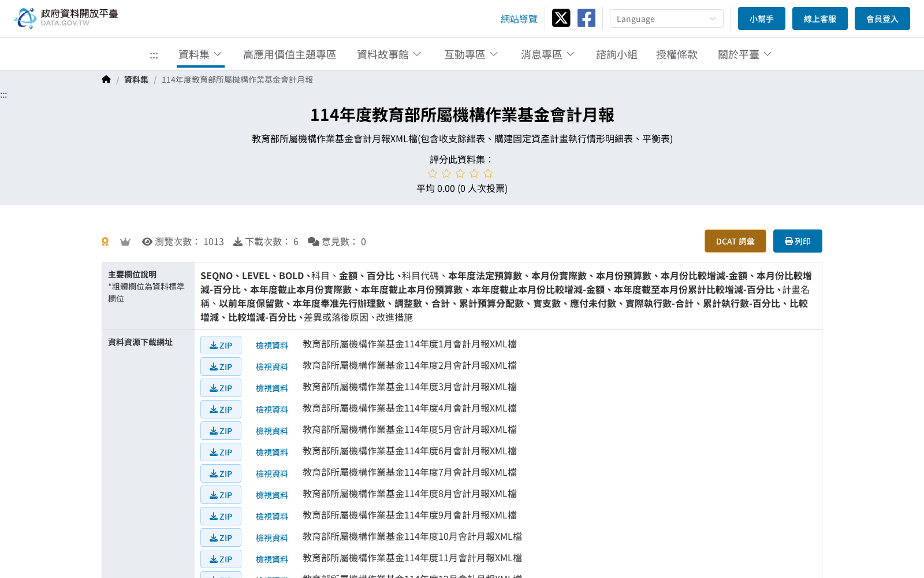Click the download-count icon
Screen dimensions: 924x578
coord(238,242)
